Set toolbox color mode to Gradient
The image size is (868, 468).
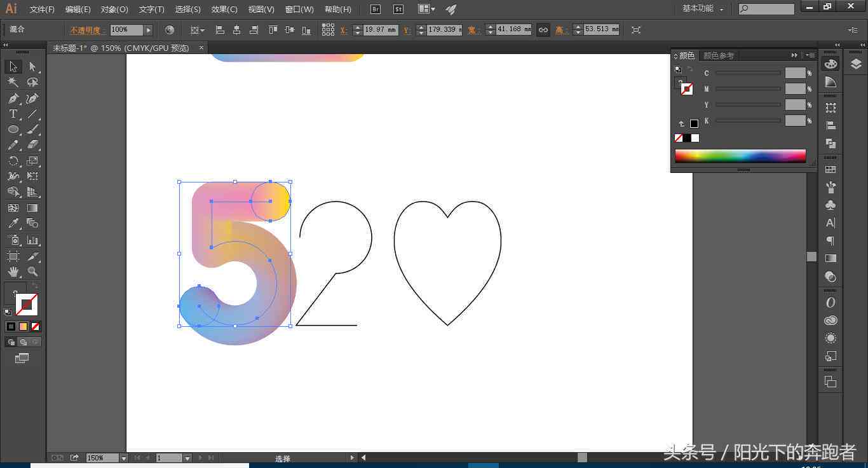pos(24,326)
